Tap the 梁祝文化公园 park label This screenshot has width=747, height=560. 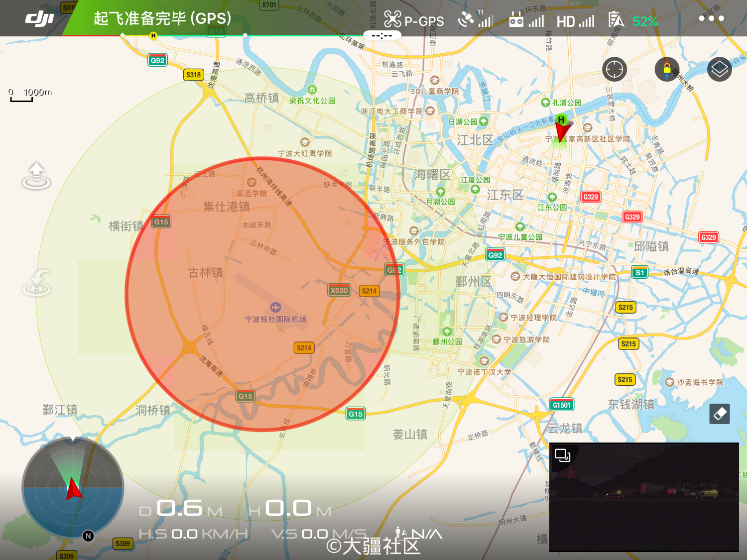pyautogui.click(x=312, y=101)
